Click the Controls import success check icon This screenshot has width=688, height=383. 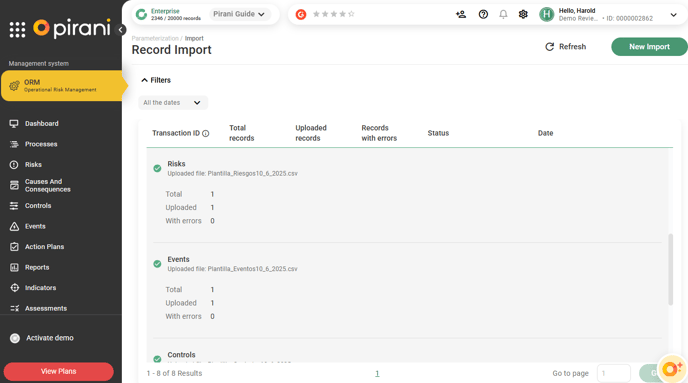coord(157,359)
